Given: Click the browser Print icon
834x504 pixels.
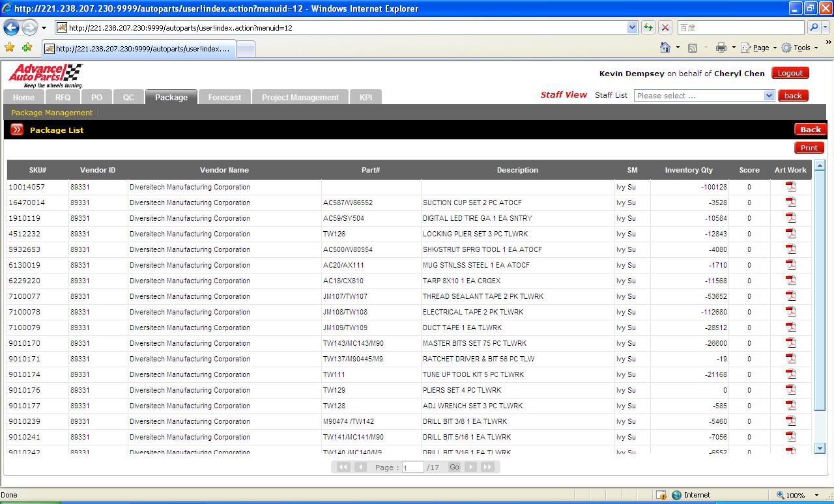Looking at the screenshot, I should (721, 48).
